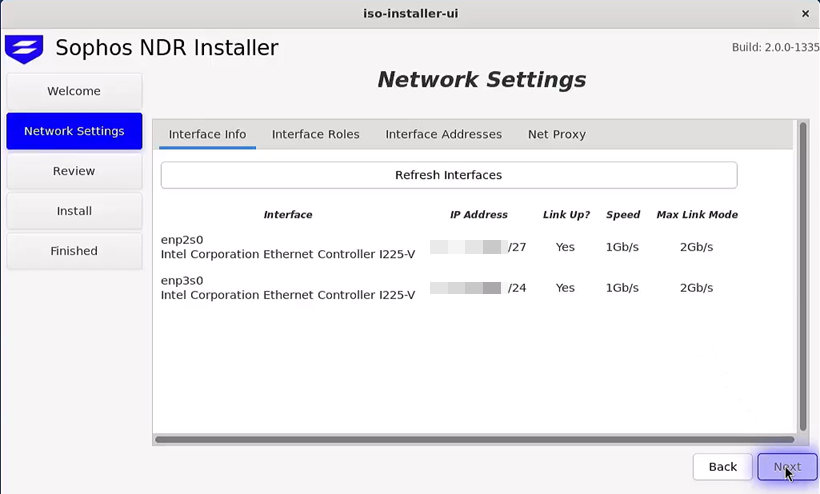
Task: Click the Intel controller description under enp3s0
Action: (288, 295)
